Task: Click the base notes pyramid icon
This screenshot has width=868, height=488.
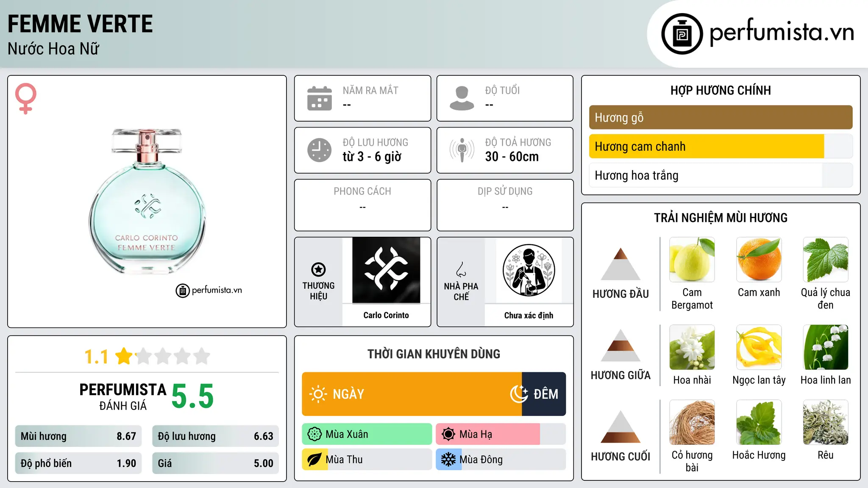Action: (x=620, y=427)
